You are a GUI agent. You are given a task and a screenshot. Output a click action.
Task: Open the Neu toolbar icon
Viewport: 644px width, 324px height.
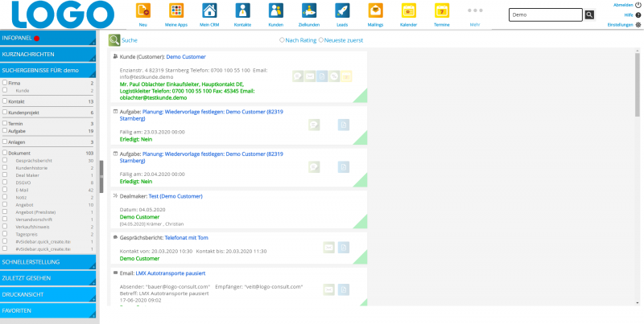143,11
